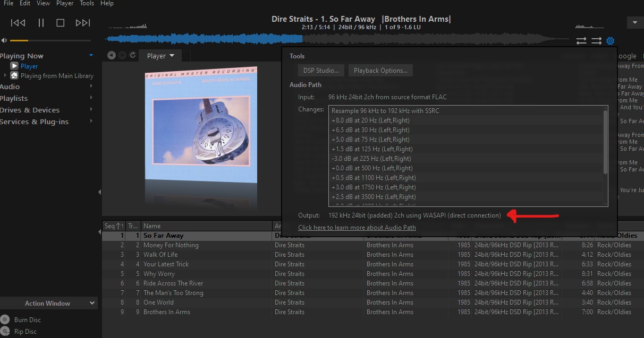Collapse the Playing Now section arrow

coord(91,55)
